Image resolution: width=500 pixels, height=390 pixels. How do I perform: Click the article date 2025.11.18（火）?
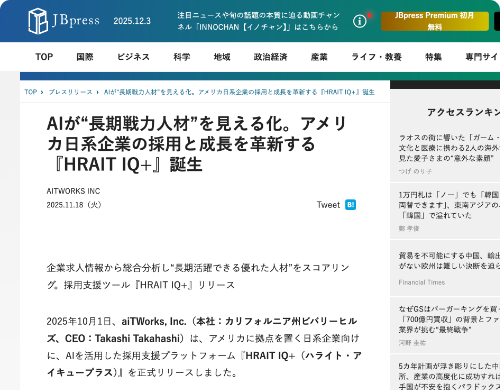[74, 205]
